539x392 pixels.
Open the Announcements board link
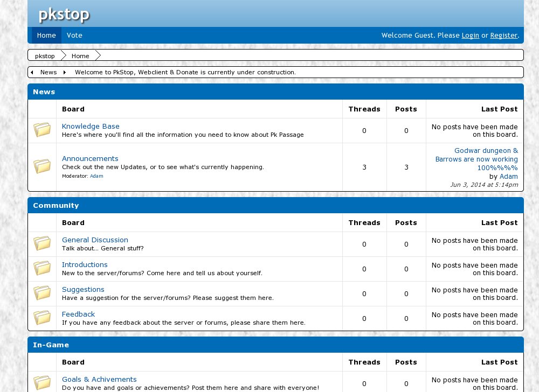(x=90, y=159)
